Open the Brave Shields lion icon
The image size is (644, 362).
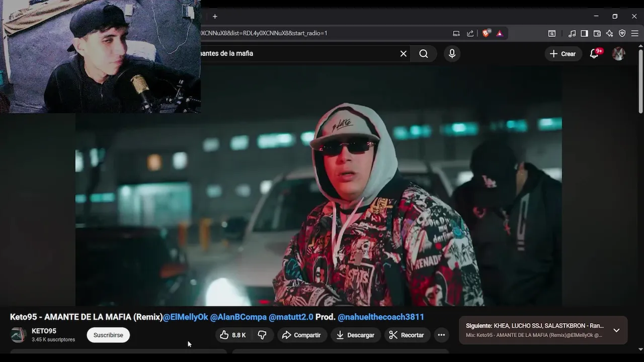point(486,33)
